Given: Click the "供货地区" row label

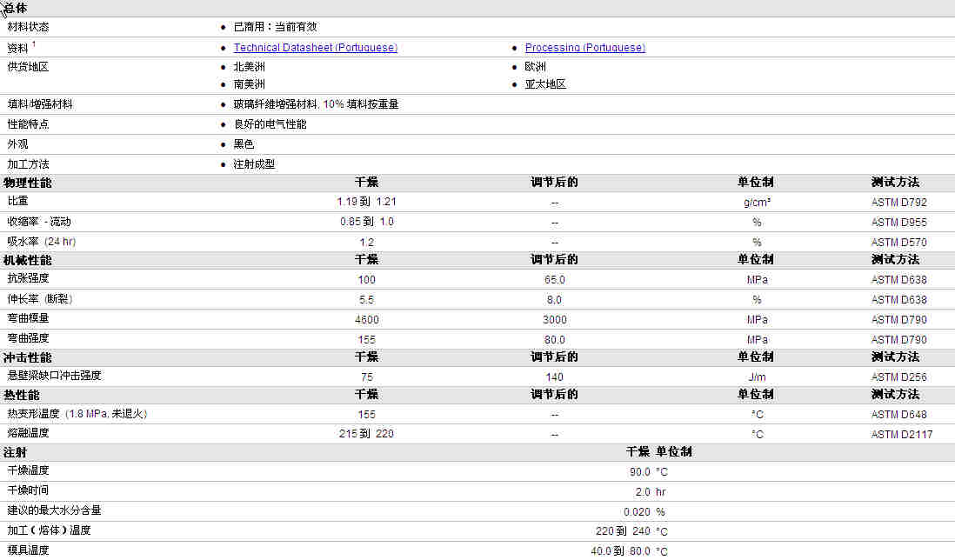Looking at the screenshot, I should coord(28,67).
